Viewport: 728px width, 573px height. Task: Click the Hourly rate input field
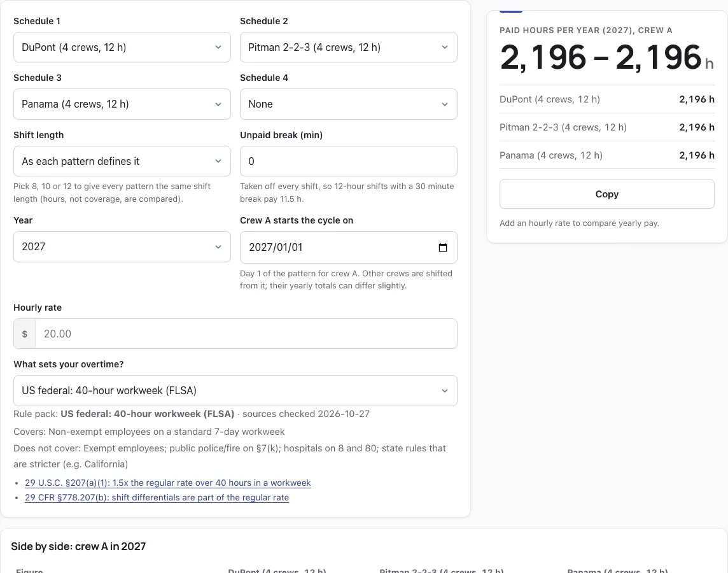(x=246, y=334)
